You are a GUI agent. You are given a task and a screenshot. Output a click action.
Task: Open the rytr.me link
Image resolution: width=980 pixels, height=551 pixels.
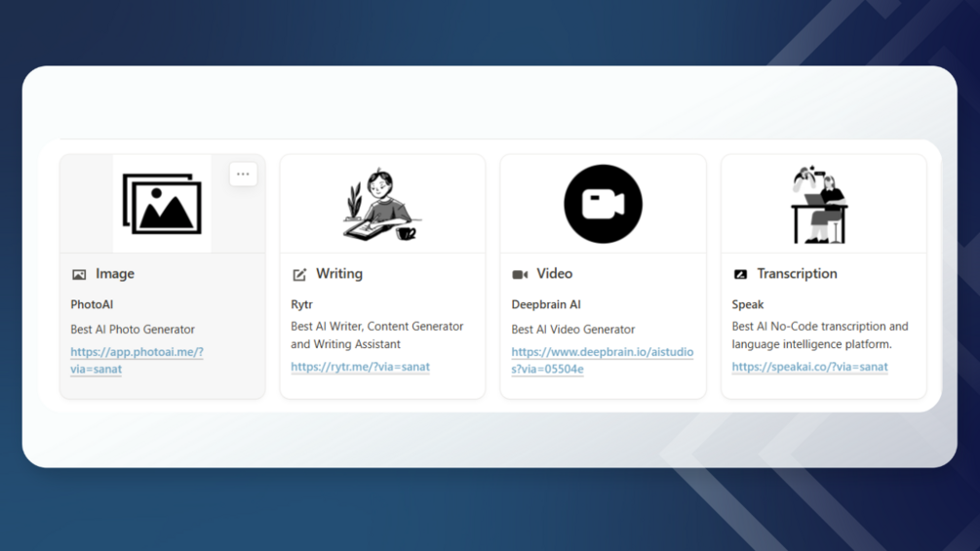(x=360, y=367)
